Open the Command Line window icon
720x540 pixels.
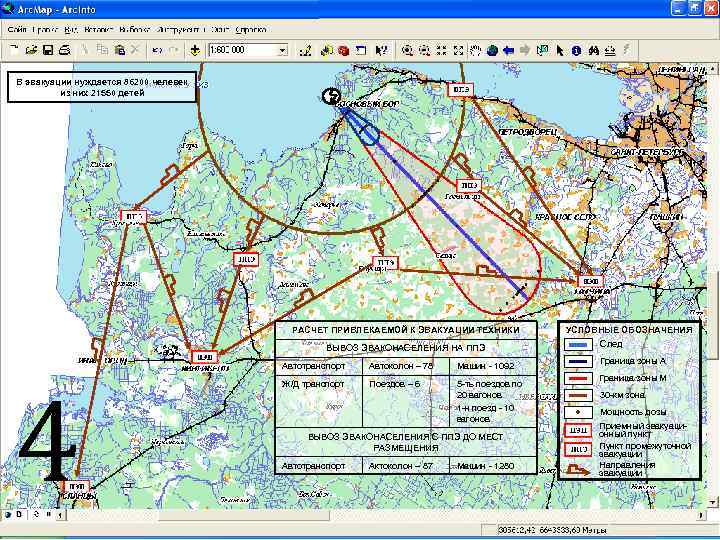click(361, 51)
